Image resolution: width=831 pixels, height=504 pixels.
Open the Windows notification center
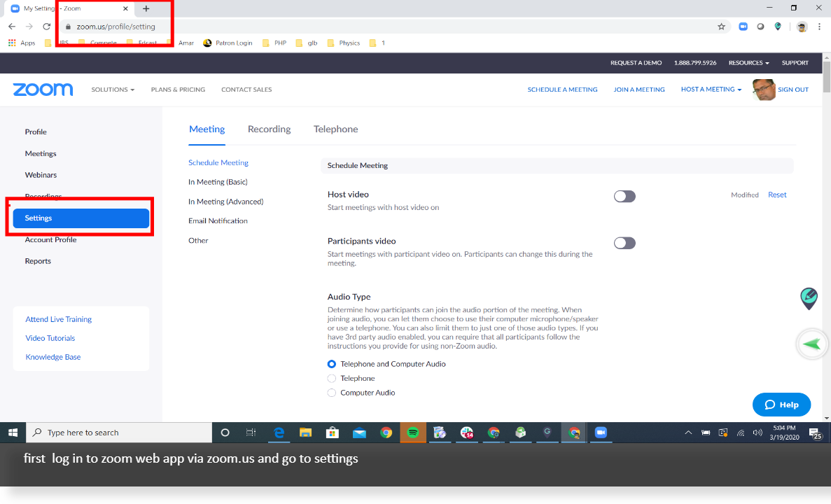click(815, 433)
